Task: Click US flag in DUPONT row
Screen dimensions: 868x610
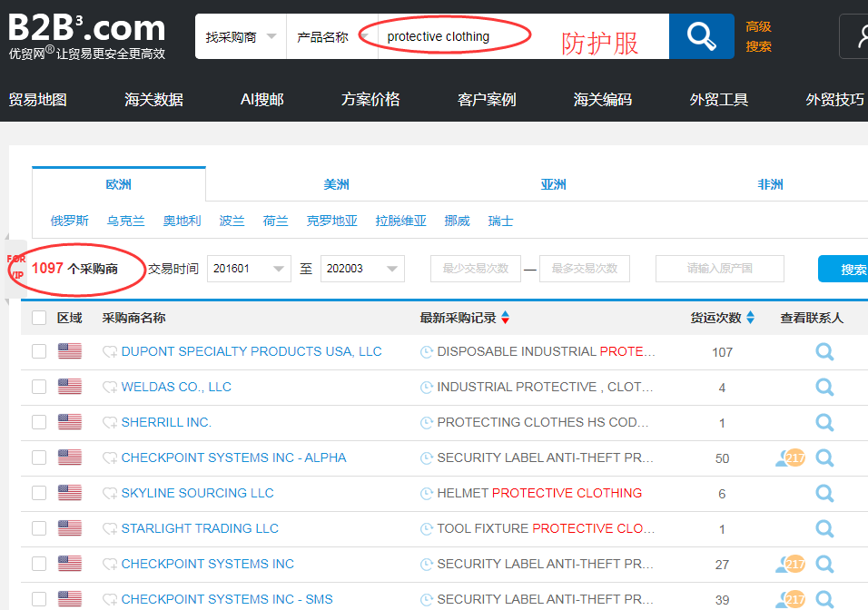Action: (70, 351)
